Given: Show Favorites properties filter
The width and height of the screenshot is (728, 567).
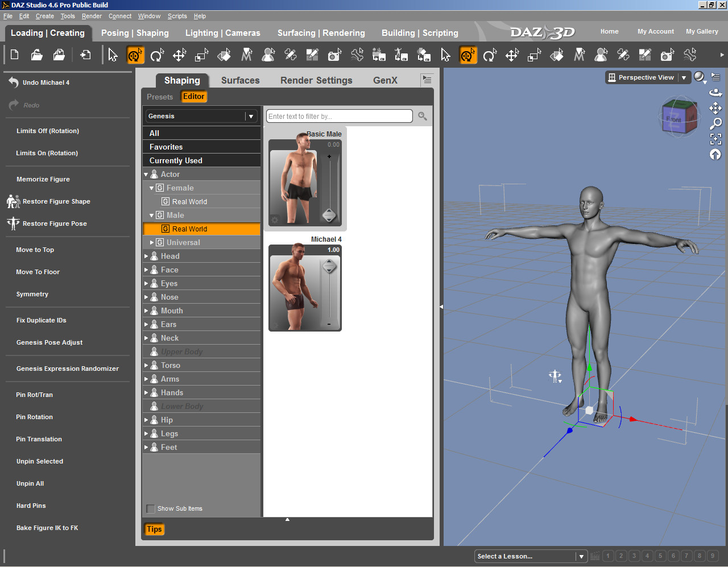Looking at the screenshot, I should 201,147.
